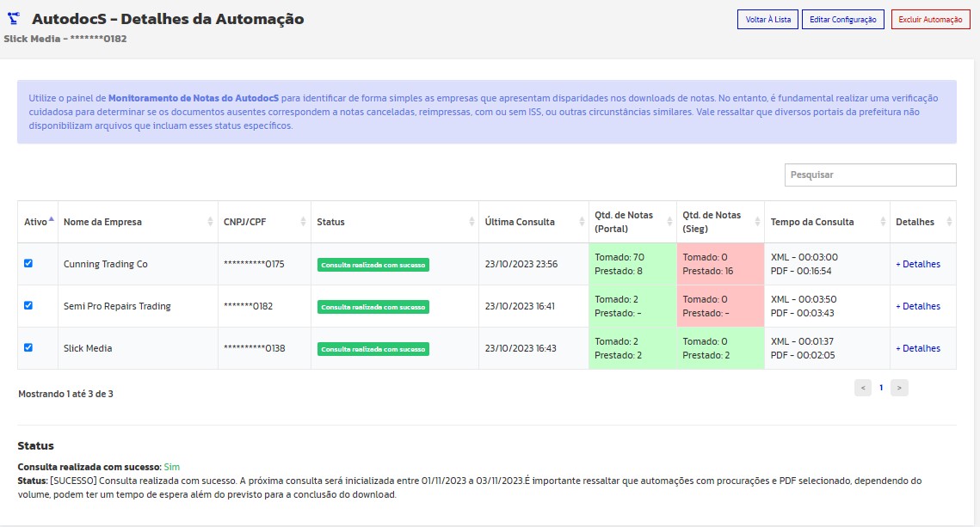Sort by Nome da Empresa column
The height and width of the screenshot is (527, 980).
point(210,222)
